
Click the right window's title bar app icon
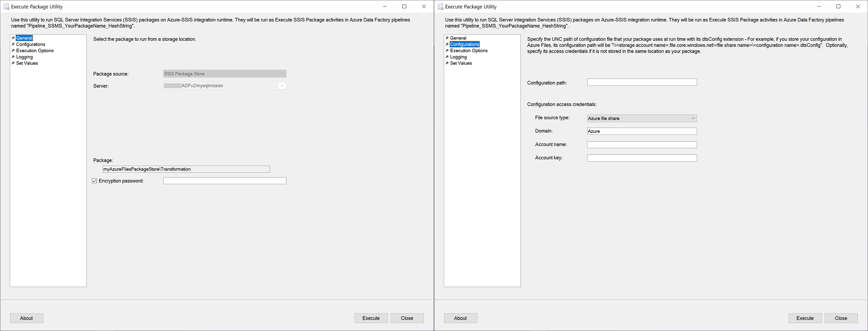tap(440, 7)
